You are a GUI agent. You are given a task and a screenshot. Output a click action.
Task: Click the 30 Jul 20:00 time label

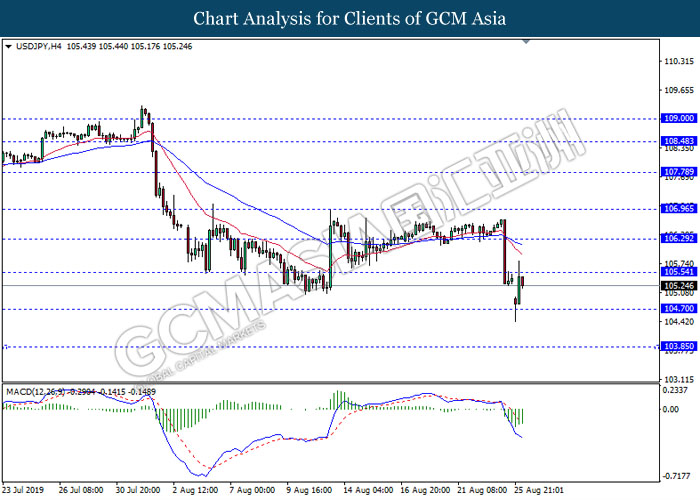[x=138, y=490]
